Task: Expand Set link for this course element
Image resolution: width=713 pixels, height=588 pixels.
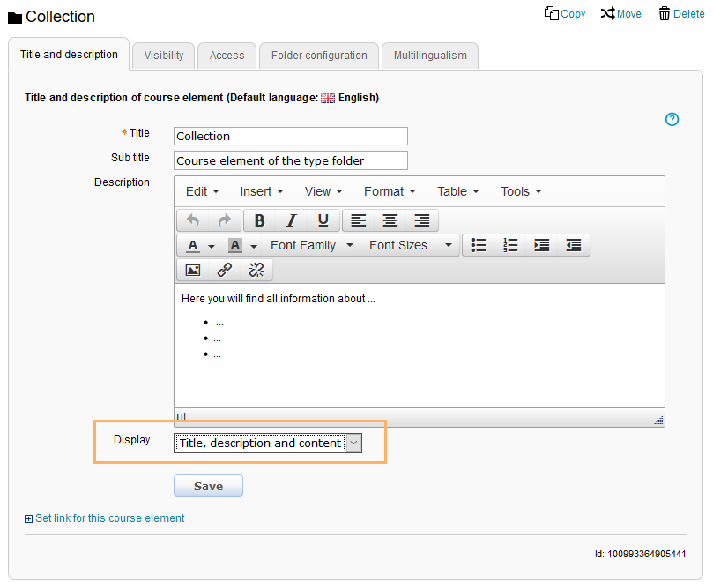Action: (x=105, y=518)
